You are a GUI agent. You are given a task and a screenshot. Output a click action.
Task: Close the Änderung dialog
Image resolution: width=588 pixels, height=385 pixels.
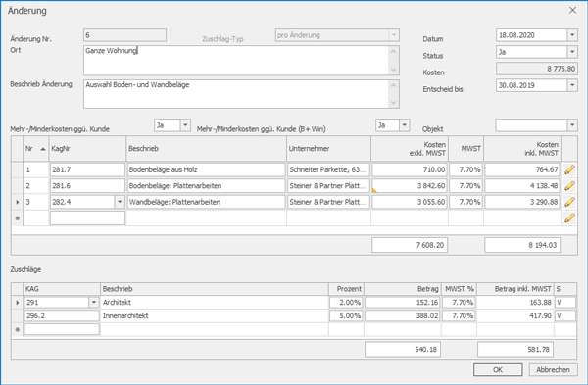pos(572,10)
